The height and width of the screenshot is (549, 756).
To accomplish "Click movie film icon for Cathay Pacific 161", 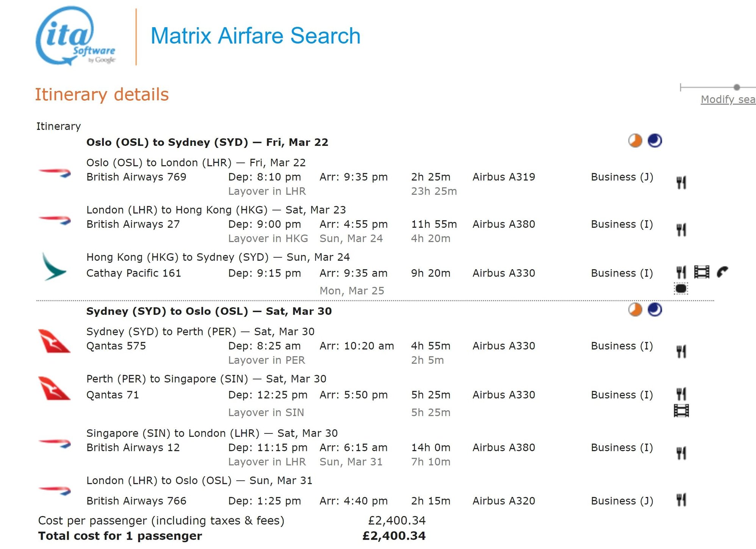I will pos(702,272).
